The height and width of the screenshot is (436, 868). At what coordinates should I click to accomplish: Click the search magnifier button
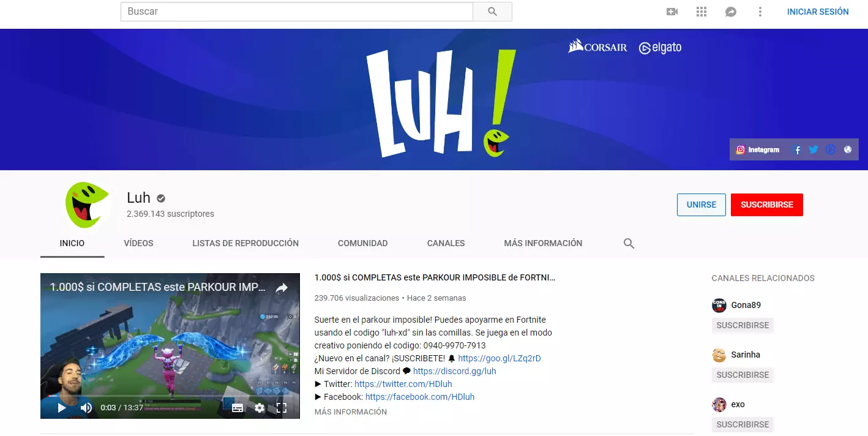[492, 12]
